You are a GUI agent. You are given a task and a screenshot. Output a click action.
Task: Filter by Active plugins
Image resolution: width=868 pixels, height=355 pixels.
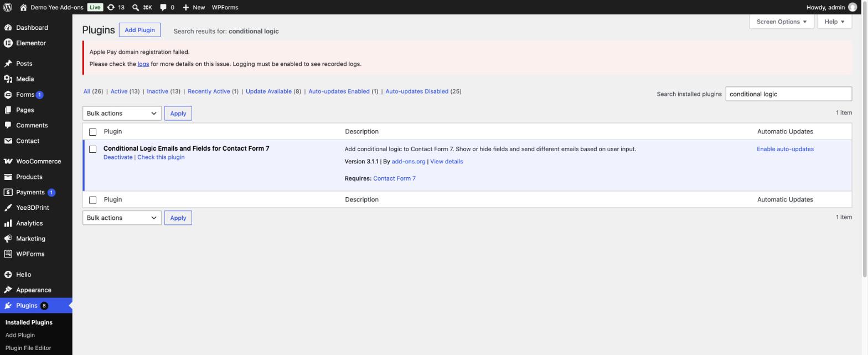pyautogui.click(x=119, y=91)
